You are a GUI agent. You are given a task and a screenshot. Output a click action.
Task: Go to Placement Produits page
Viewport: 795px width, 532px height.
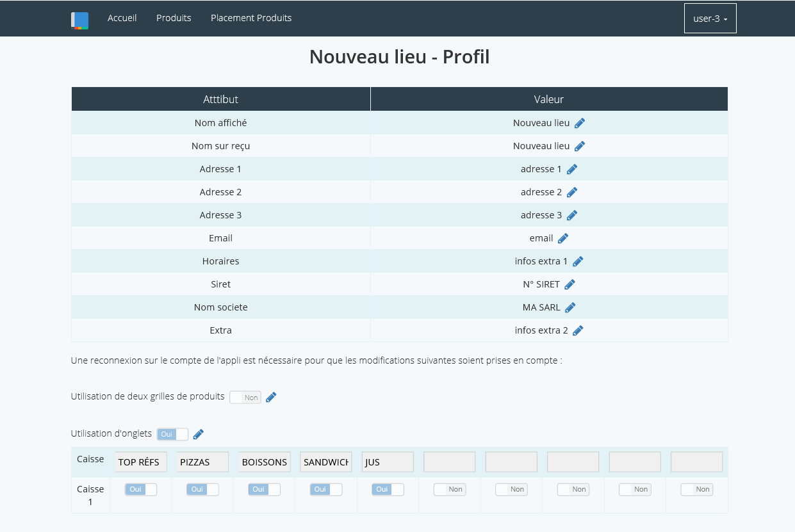point(251,18)
